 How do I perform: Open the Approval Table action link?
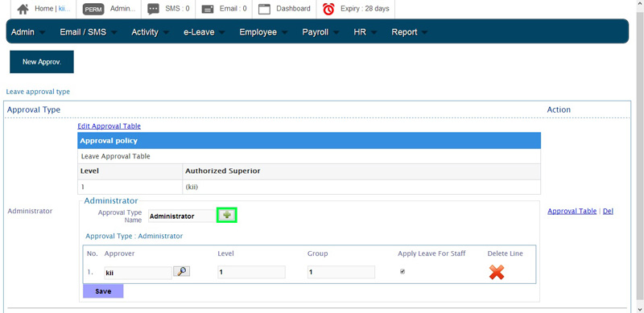tap(572, 211)
